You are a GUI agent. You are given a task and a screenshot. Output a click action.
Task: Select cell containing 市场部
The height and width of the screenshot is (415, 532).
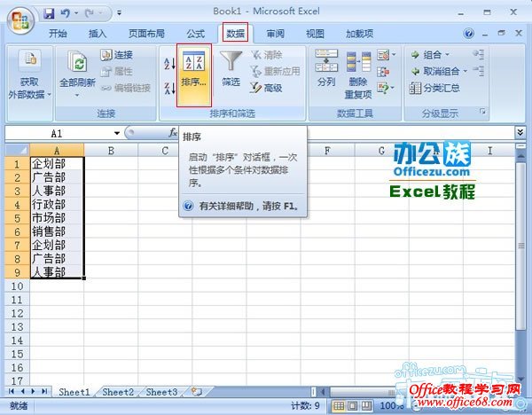click(57, 218)
